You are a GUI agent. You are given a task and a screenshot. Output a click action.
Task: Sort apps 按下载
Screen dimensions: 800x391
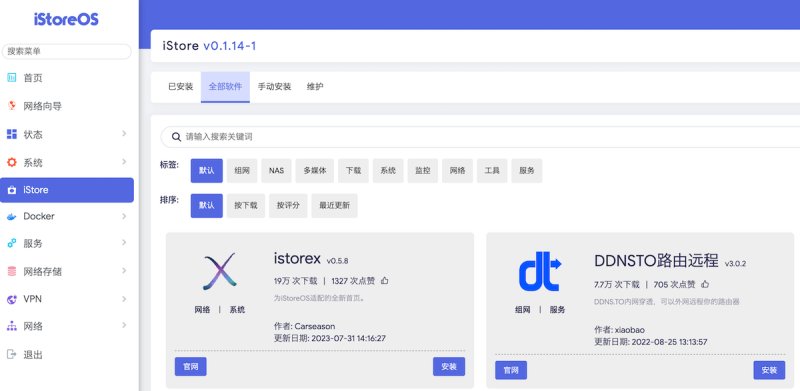(x=246, y=206)
